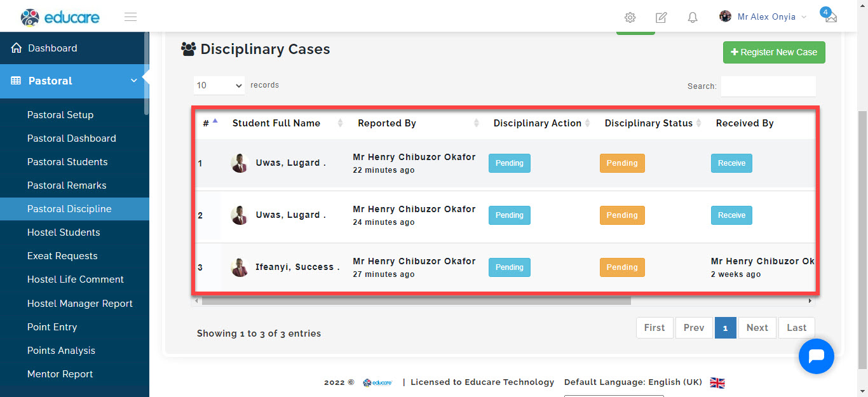Viewport: 868px width, 397px height.
Task: Open Mentor Report
Action: coord(60,374)
